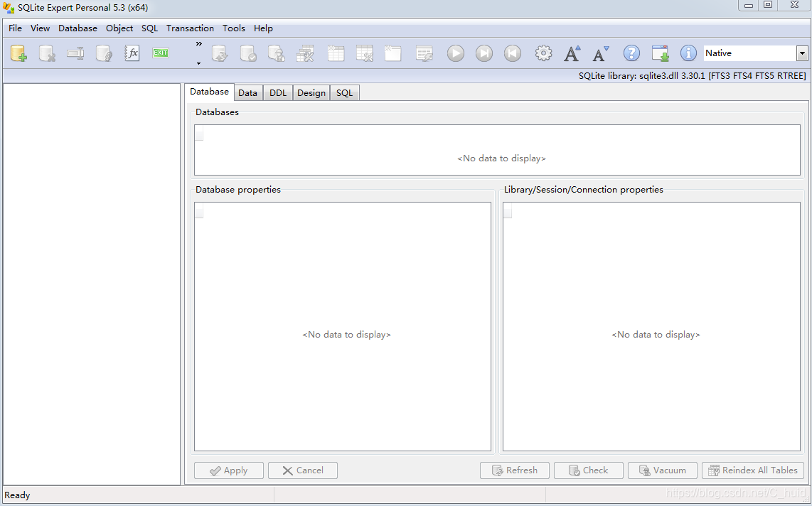Click the Check for Updates download icon

point(661,53)
